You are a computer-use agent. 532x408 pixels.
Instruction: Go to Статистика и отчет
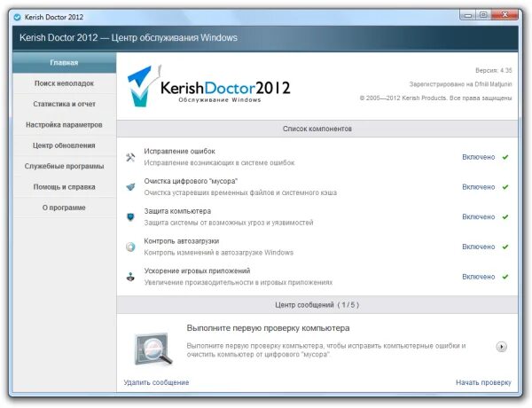point(64,104)
